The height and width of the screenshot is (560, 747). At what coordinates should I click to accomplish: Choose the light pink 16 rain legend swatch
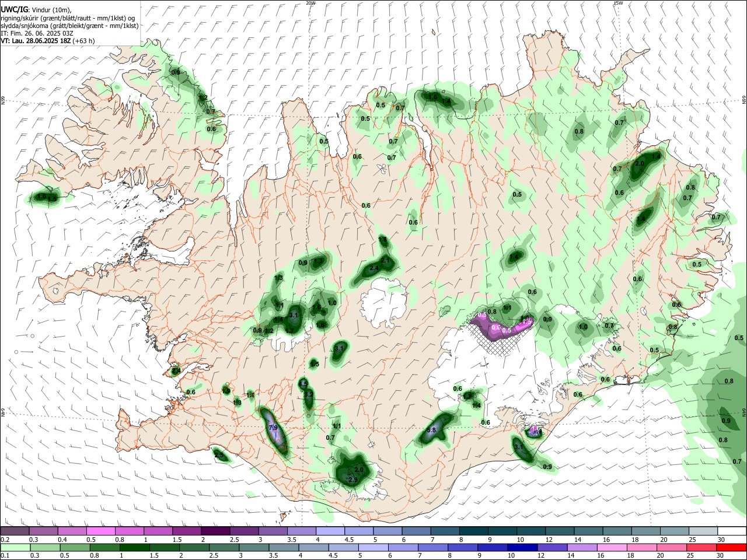pos(612,547)
